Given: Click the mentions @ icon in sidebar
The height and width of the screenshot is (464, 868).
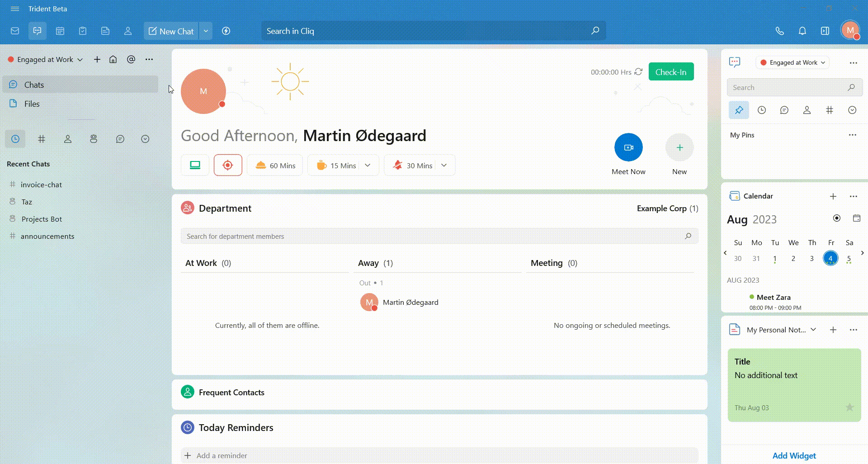Looking at the screenshot, I should [x=131, y=59].
